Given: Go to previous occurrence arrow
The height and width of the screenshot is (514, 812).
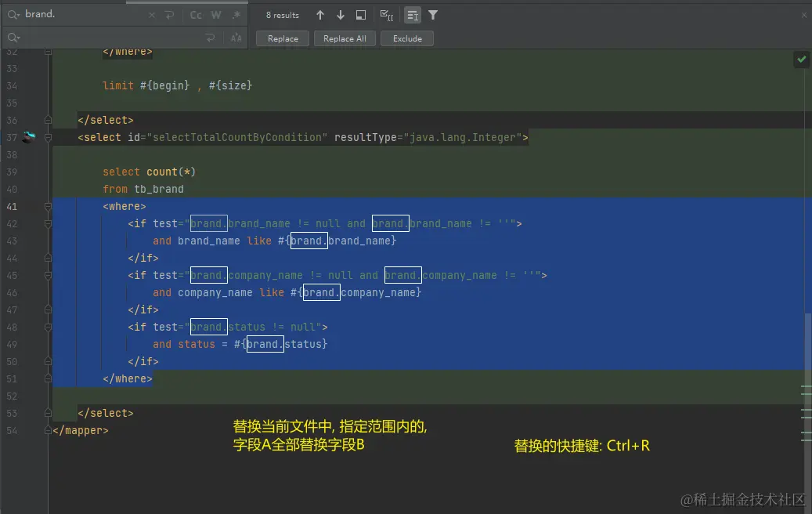Looking at the screenshot, I should coord(320,15).
